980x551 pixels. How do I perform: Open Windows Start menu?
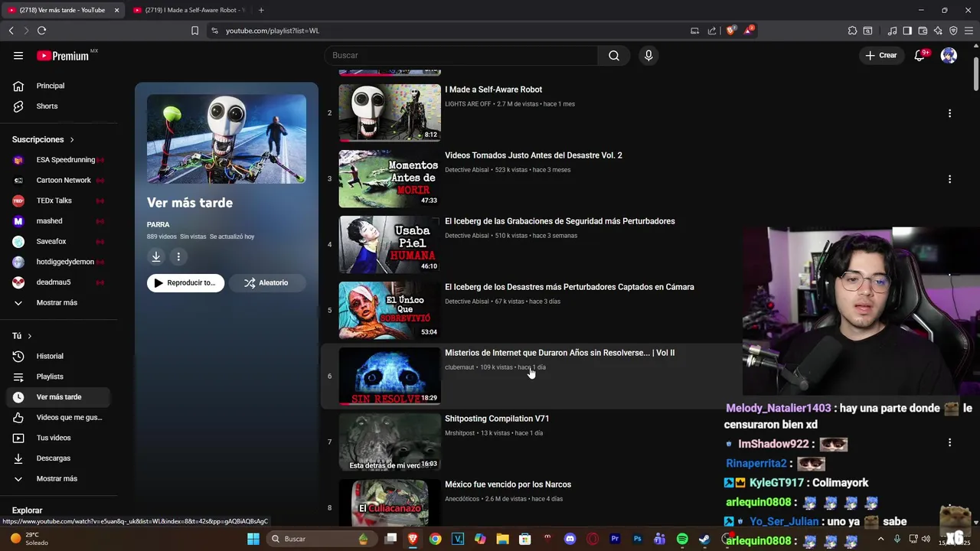253,539
